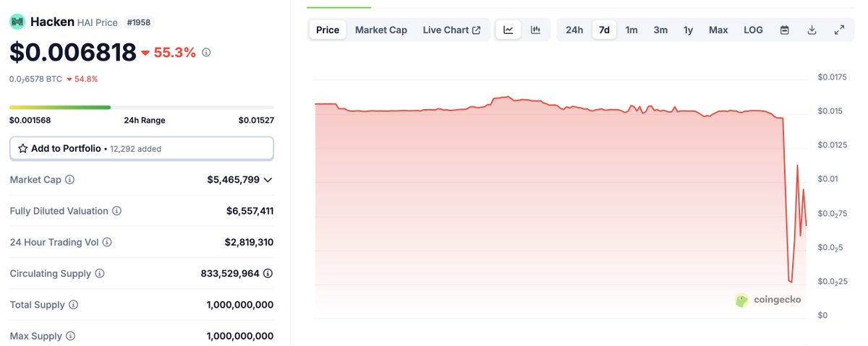Click Fully Diluted Valuation value $6,557,411
868x346 pixels.
coord(250,211)
